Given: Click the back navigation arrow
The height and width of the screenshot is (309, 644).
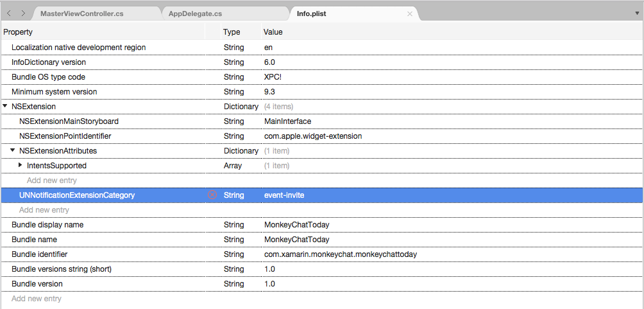Looking at the screenshot, I should 9,13.
